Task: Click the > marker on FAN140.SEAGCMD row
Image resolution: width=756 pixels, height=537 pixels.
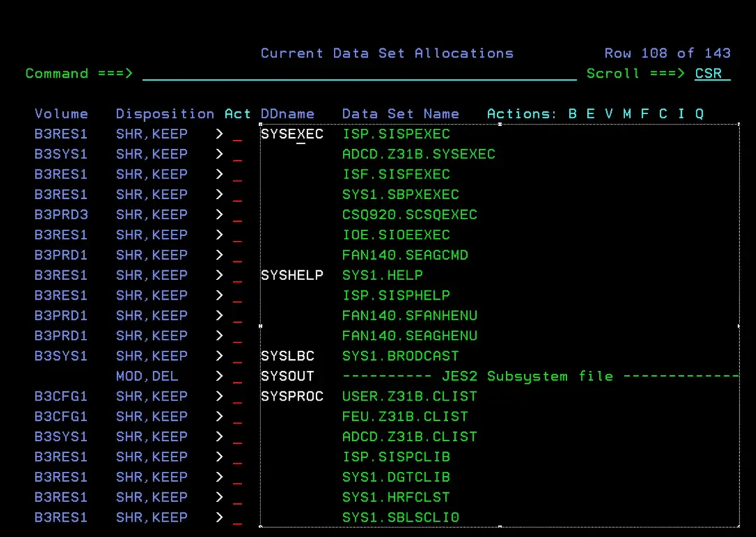Action: tap(219, 255)
